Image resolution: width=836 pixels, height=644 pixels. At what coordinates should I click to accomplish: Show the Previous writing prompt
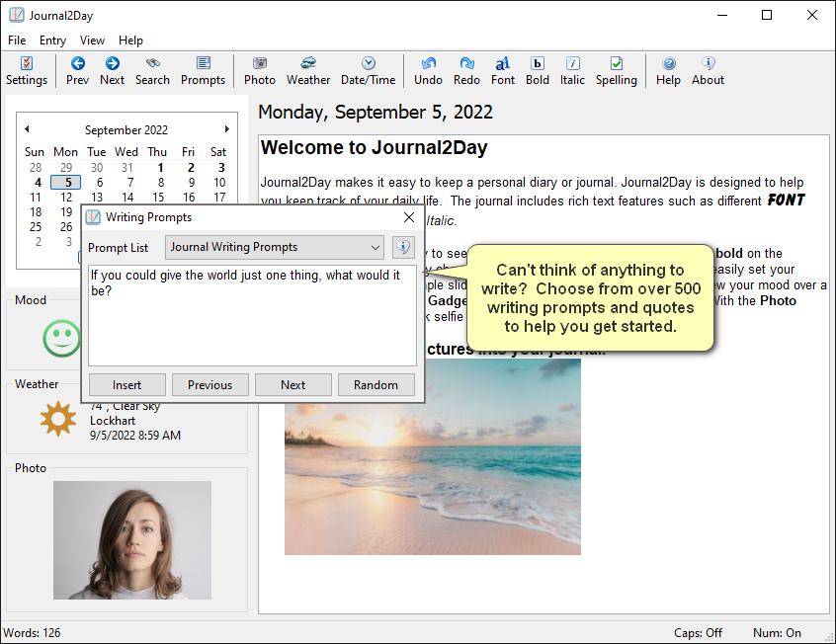pos(210,385)
